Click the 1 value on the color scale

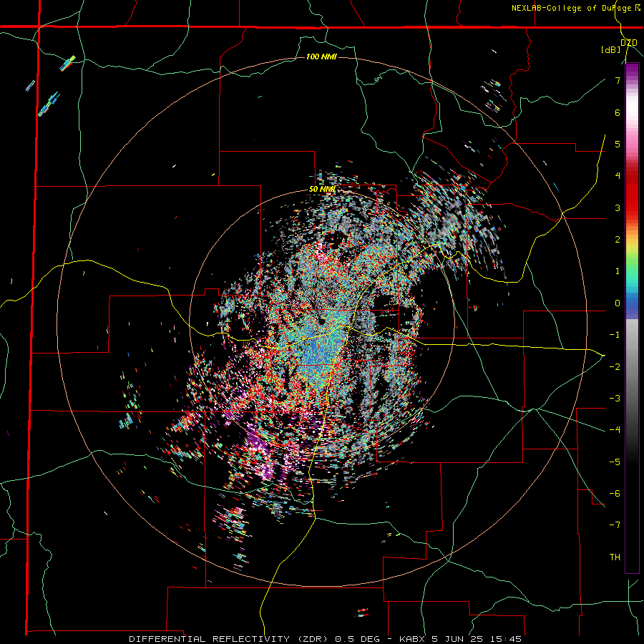618,271
